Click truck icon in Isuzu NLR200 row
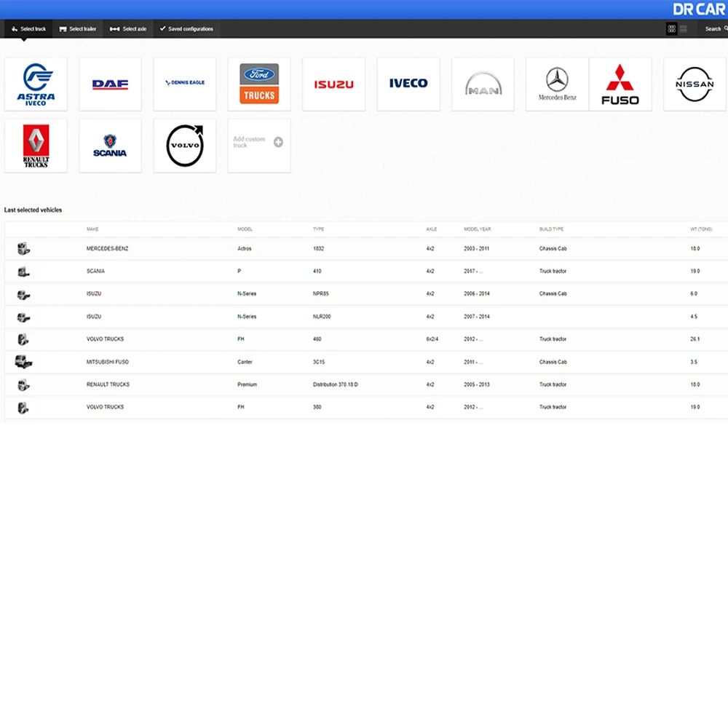Screen dimensions: 728x728 pyautogui.click(x=23, y=317)
